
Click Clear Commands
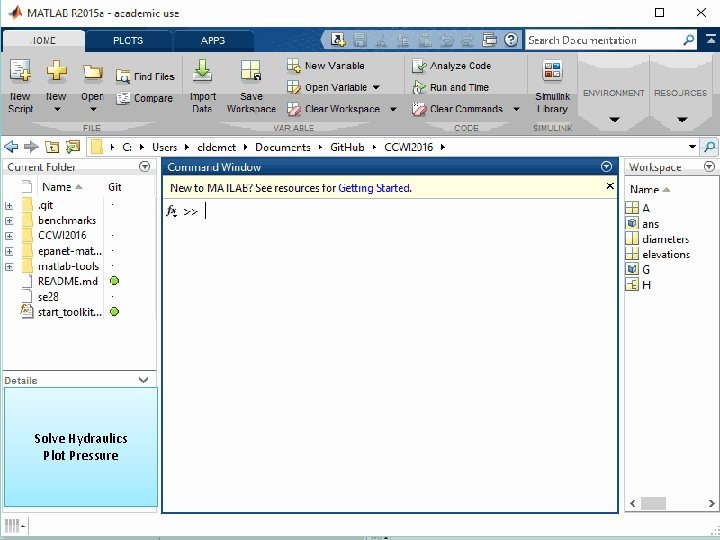pyautogui.click(x=457, y=109)
